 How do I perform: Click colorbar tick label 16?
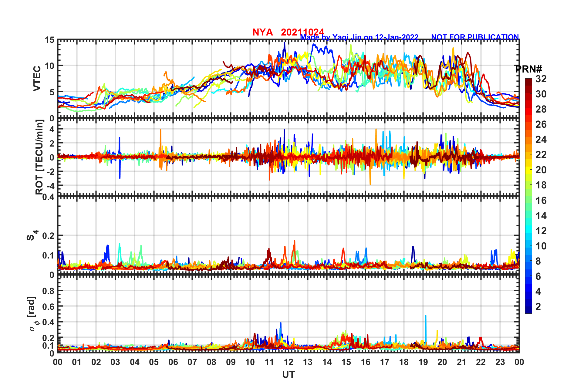click(541, 201)
